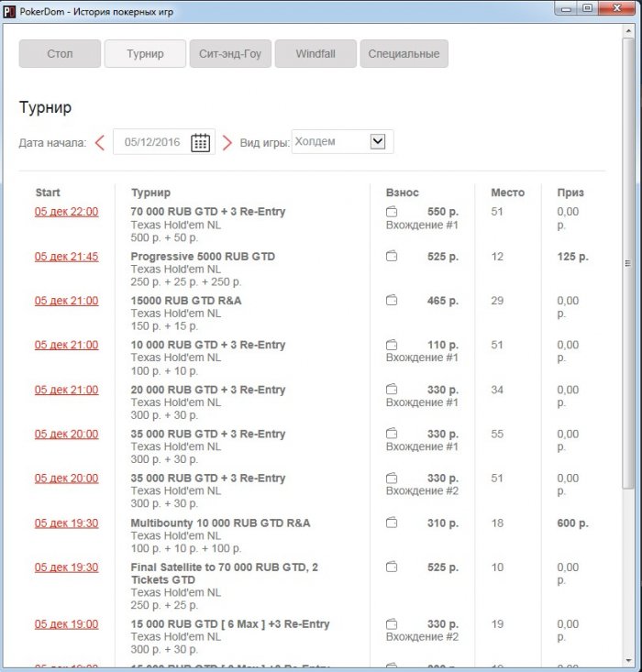
Task: Click the scrollbar down arrow
Action: (x=628, y=660)
